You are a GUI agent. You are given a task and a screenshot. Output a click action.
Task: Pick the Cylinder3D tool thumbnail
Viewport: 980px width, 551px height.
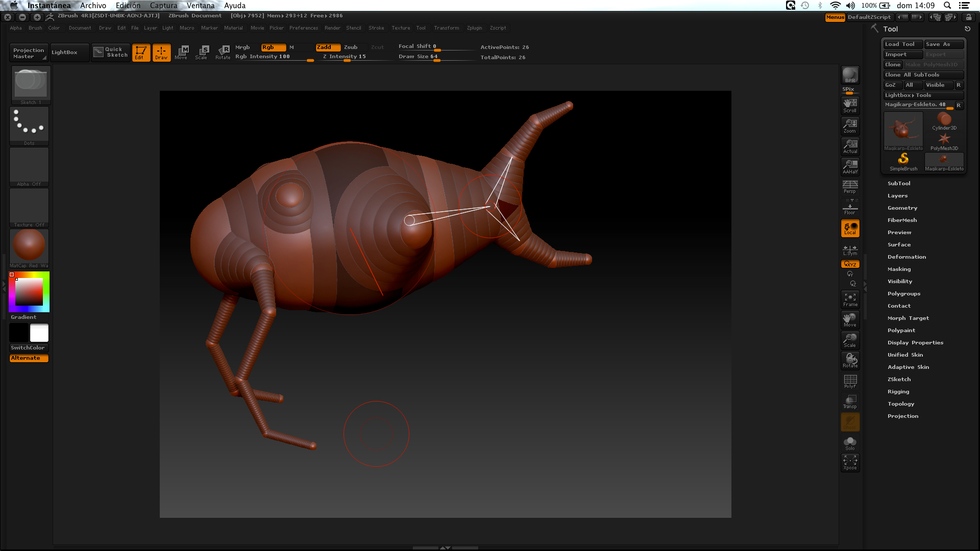pos(944,121)
